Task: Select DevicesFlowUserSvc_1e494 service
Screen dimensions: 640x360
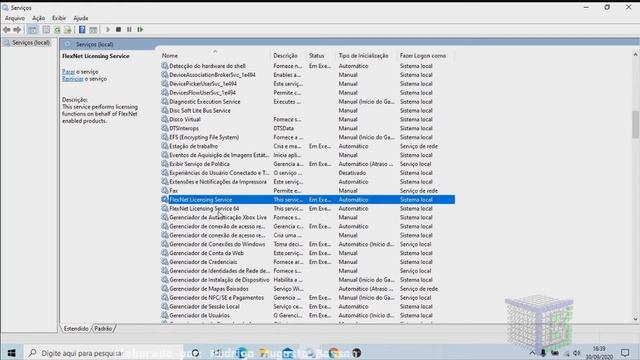Action: (308, 93)
